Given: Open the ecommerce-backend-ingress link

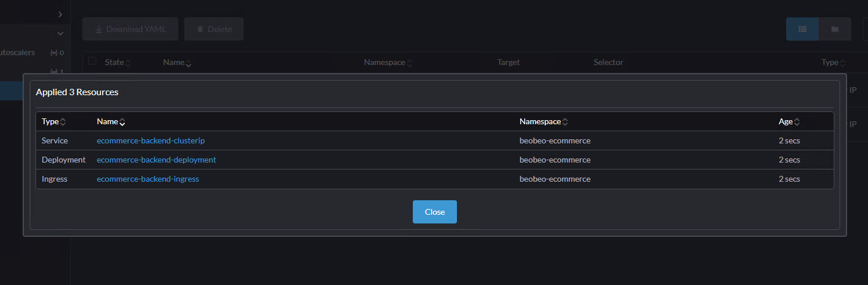Looking at the screenshot, I should pyautogui.click(x=147, y=179).
